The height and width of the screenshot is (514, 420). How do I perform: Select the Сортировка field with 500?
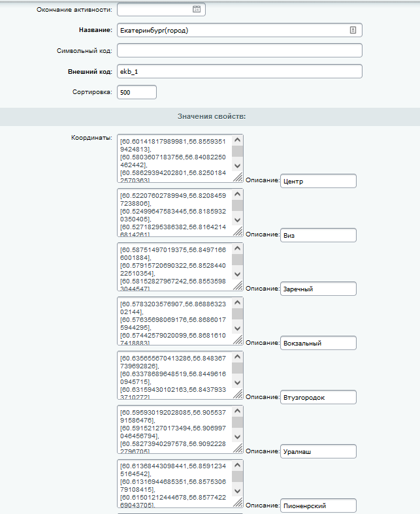pyautogui.click(x=137, y=93)
